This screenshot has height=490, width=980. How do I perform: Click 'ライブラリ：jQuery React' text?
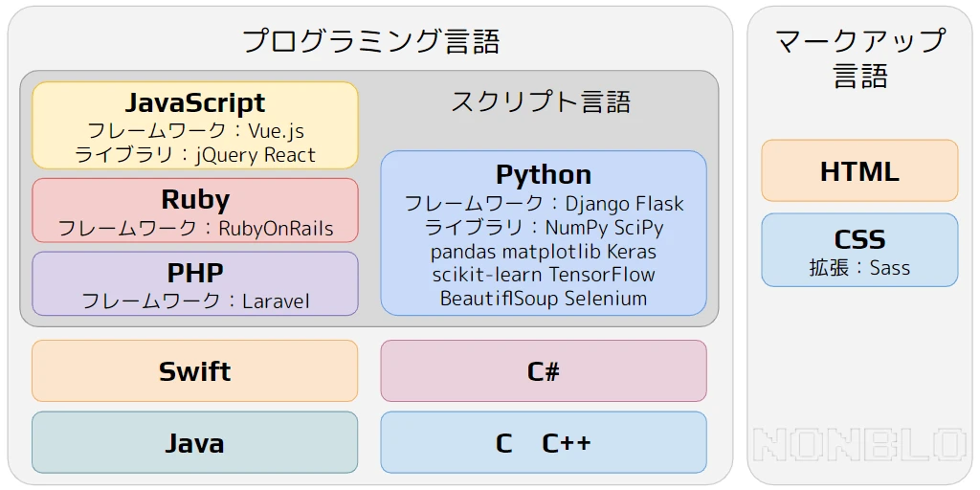click(x=195, y=155)
